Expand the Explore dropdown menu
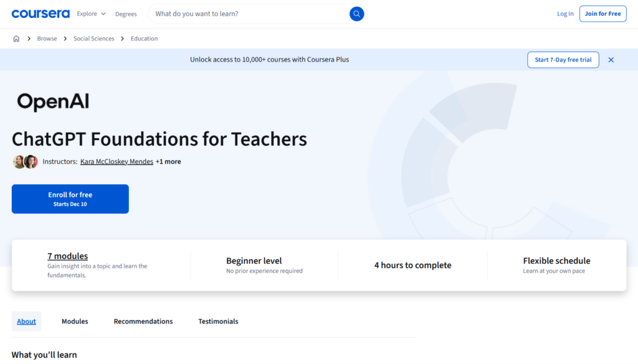The width and height of the screenshot is (638, 364). [x=91, y=14]
